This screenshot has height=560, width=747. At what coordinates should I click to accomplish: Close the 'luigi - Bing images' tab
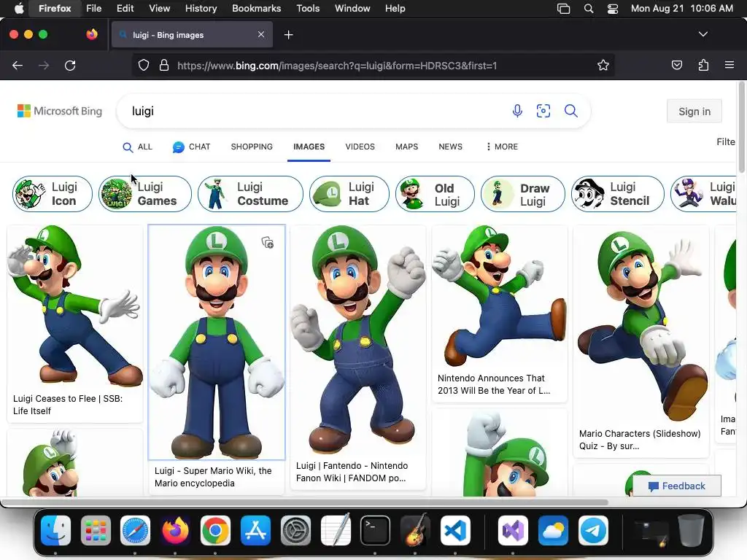pos(261,34)
